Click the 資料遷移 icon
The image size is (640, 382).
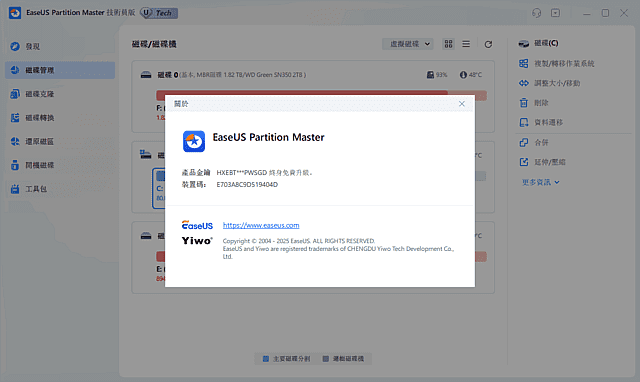coord(524,122)
